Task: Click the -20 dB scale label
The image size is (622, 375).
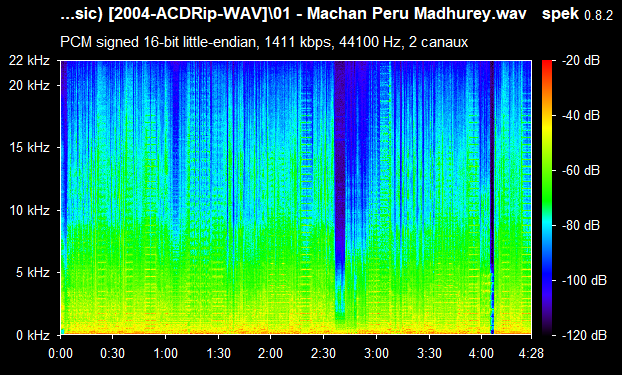Action: [x=581, y=61]
